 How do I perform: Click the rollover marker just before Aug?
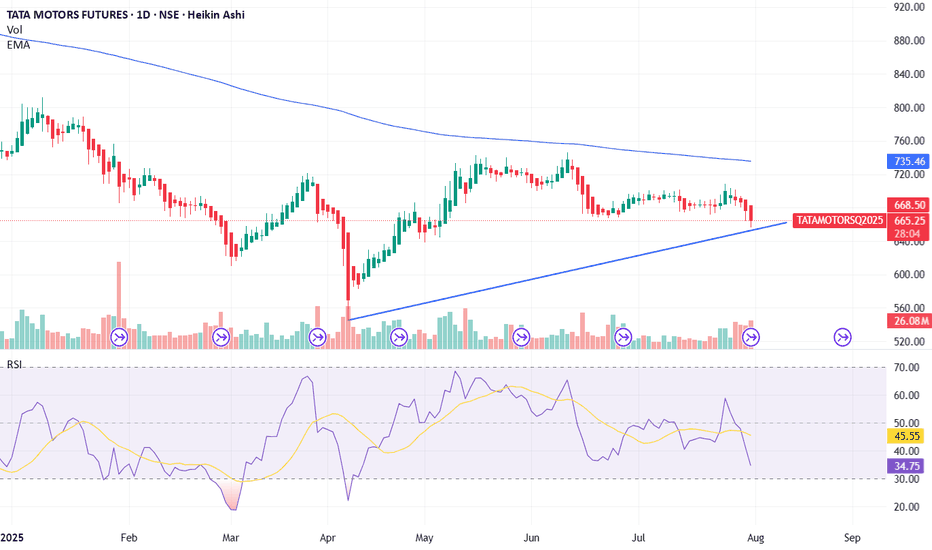tap(751, 338)
